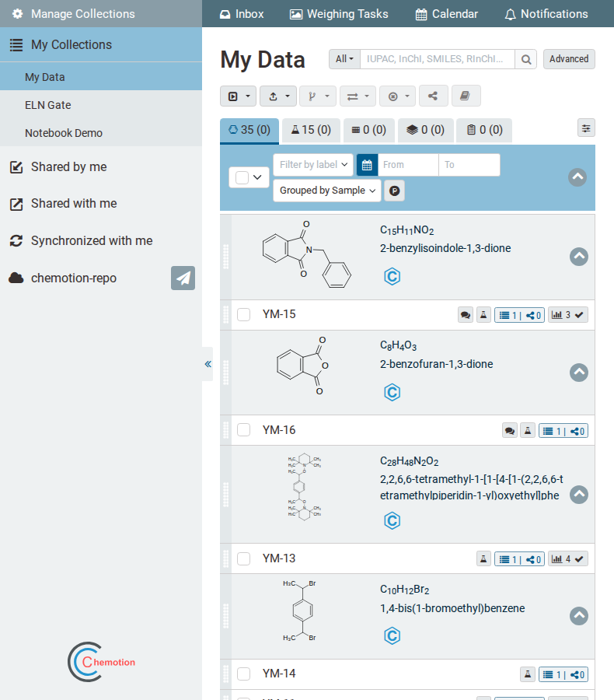Open Manage Collections gear icon
Screen dimensions: 614x700
pyautogui.click(x=17, y=14)
